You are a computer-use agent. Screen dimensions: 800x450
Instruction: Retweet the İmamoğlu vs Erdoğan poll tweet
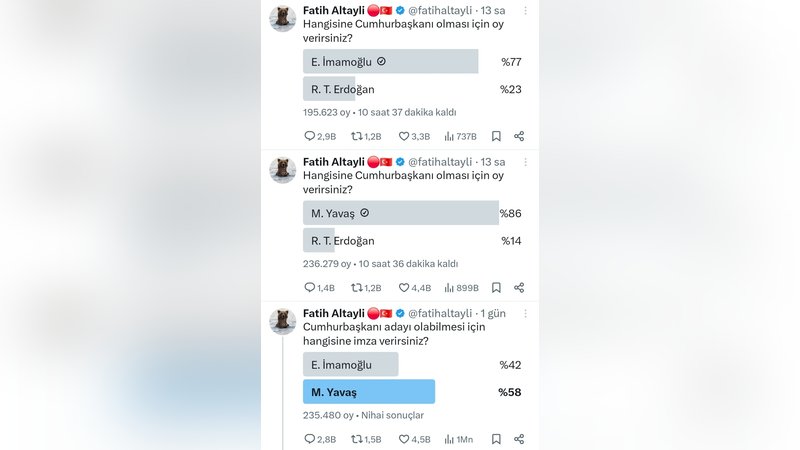coord(356,136)
